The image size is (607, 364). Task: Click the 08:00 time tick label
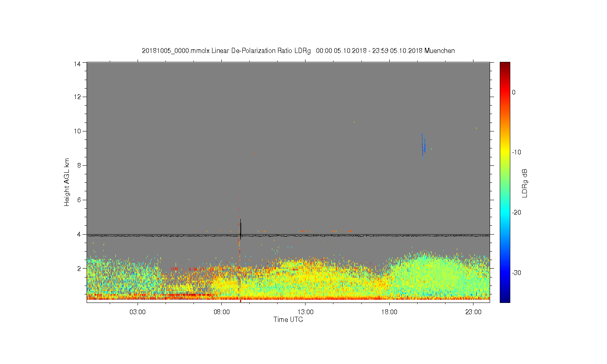pos(222,312)
